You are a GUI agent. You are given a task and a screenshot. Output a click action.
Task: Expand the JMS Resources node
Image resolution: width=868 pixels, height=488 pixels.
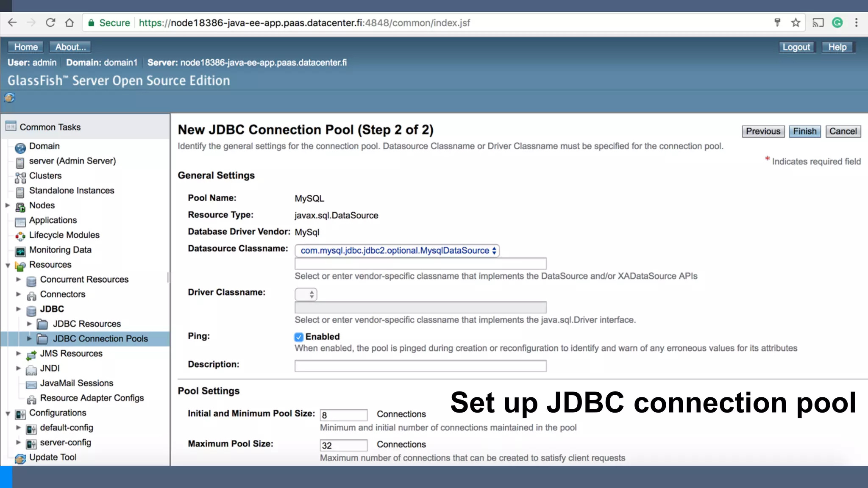pyautogui.click(x=18, y=354)
